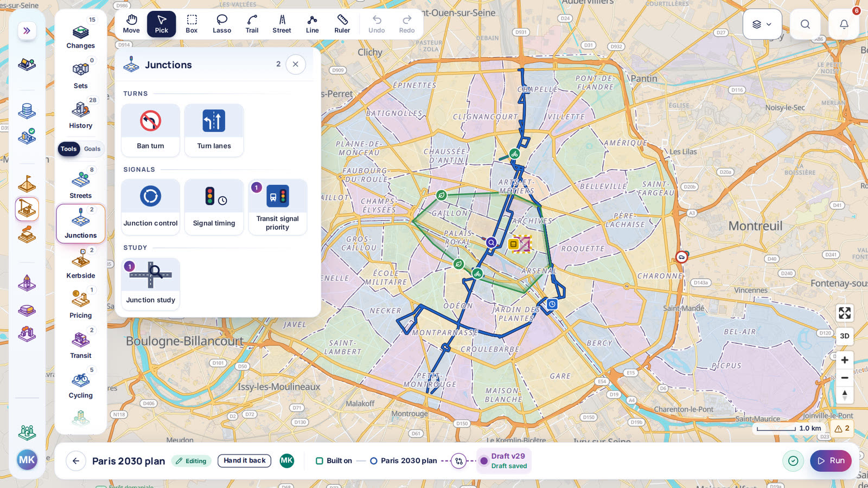Open the History panel
This screenshot has width=868, height=488.
(81, 114)
